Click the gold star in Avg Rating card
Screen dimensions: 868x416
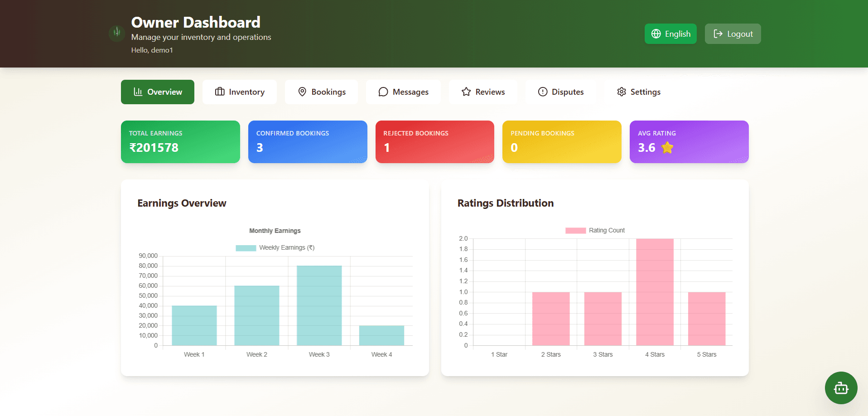(x=667, y=148)
